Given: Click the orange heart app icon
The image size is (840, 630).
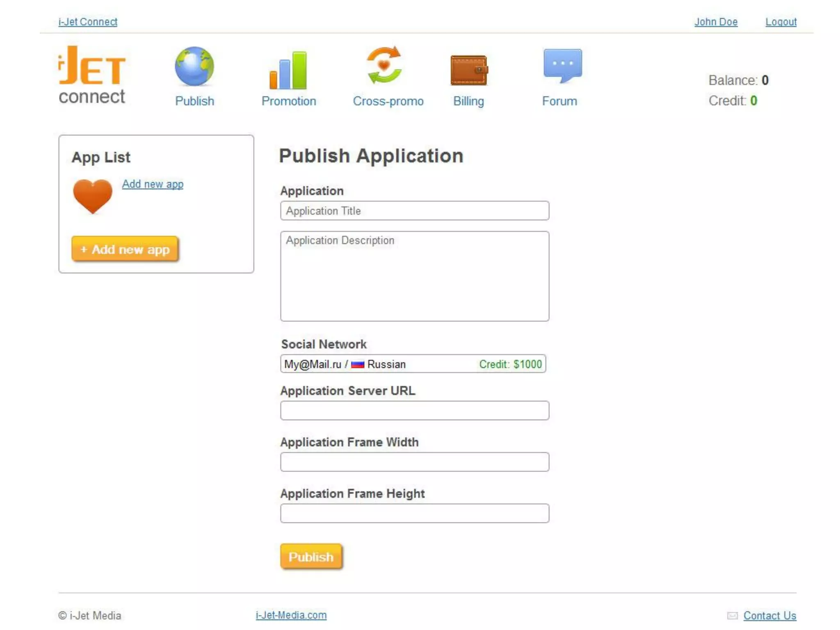Looking at the screenshot, I should pyautogui.click(x=93, y=196).
